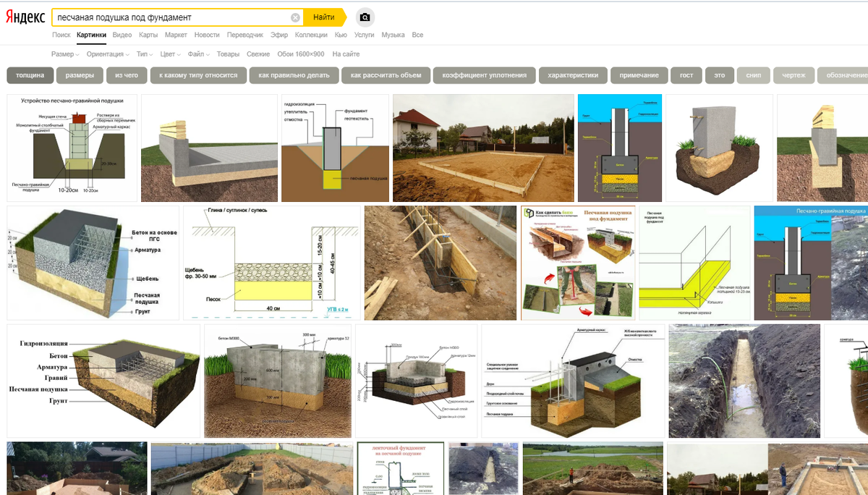Open the гидроизоляция/утеплитель/отмостка cross-section diagram
The height and width of the screenshot is (495, 868).
334,148
